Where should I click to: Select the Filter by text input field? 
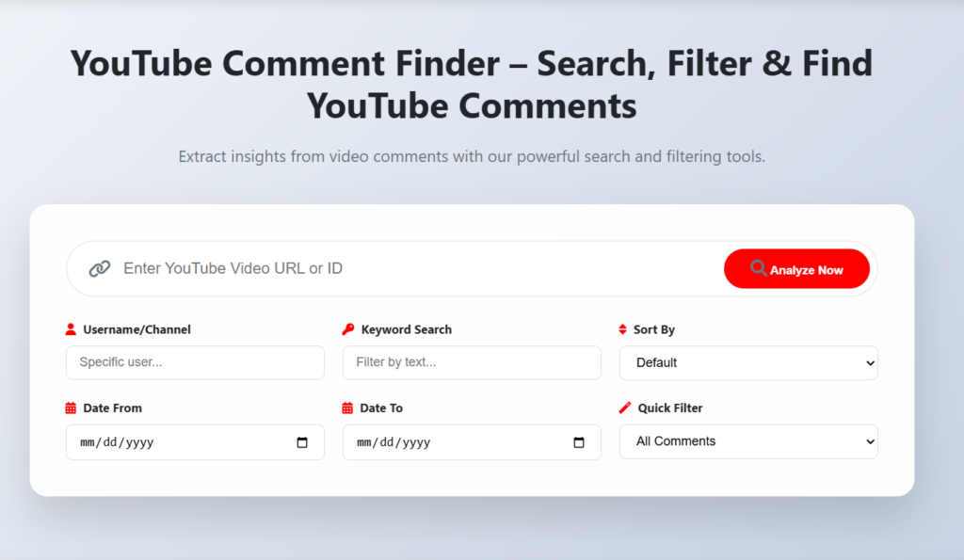(x=472, y=362)
